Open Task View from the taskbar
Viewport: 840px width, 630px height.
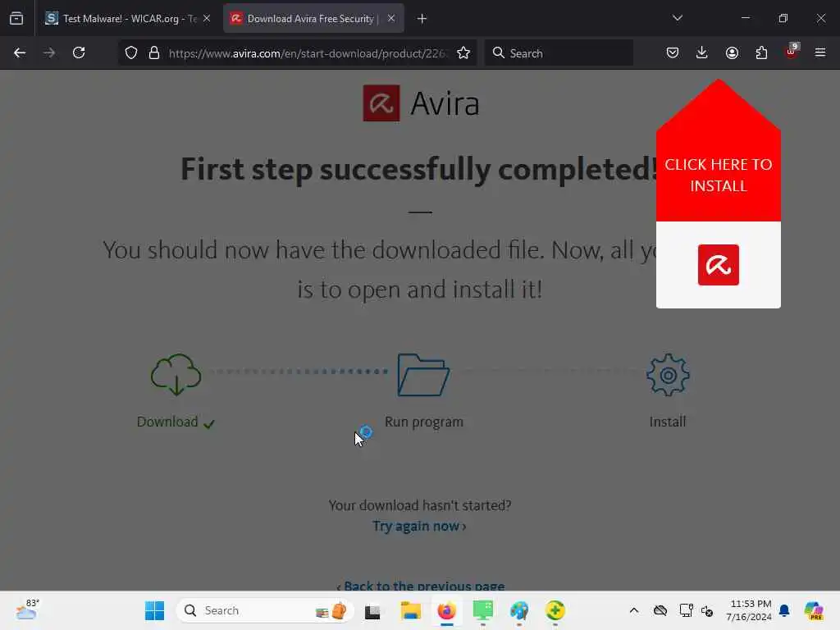372,610
